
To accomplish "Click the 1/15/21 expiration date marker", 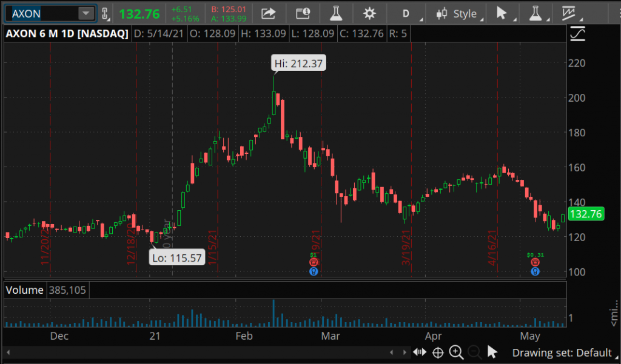I will pos(212,247).
